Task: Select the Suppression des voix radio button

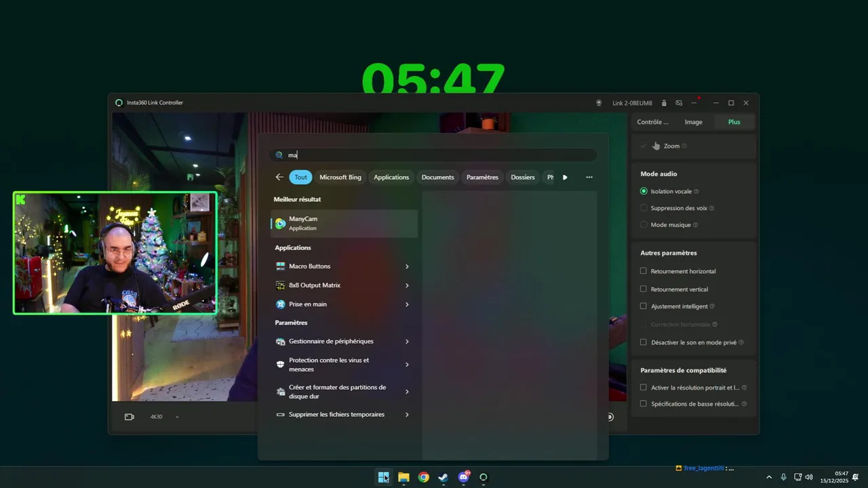Action: tap(644, 208)
